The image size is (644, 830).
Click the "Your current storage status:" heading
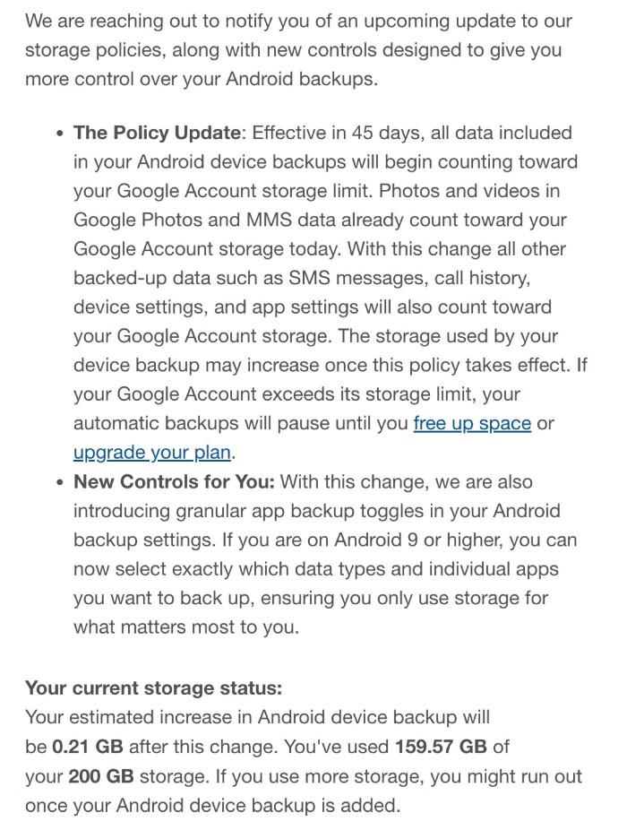tap(153, 688)
